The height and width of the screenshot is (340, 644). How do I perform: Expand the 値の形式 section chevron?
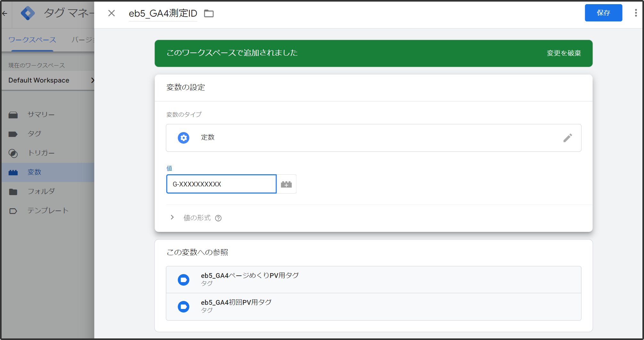pos(172,217)
